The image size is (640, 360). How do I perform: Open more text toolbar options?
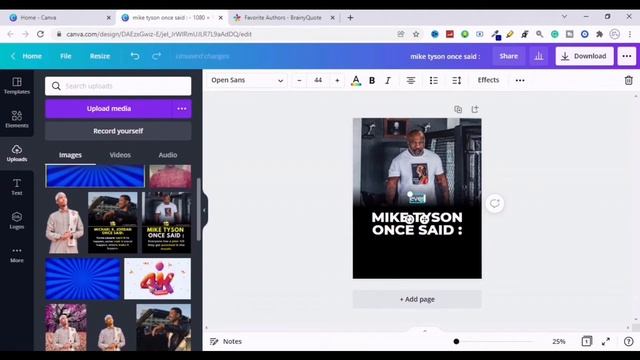520,80
